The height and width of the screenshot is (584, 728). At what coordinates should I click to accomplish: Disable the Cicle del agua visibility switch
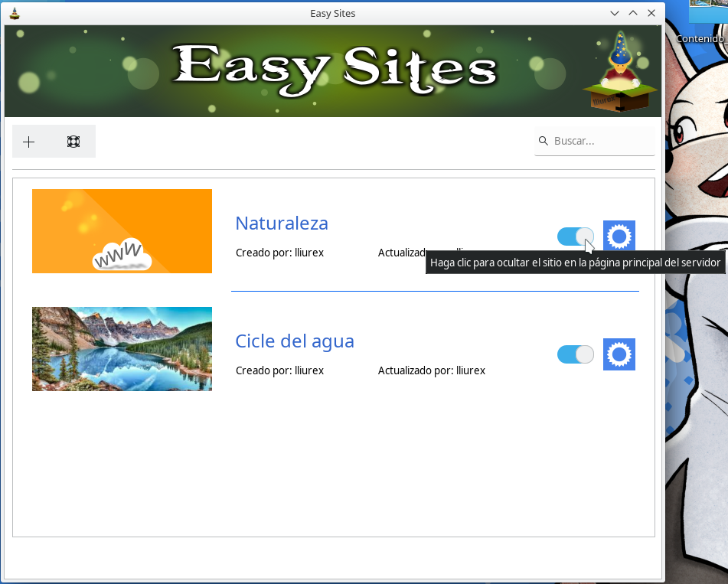coord(575,354)
